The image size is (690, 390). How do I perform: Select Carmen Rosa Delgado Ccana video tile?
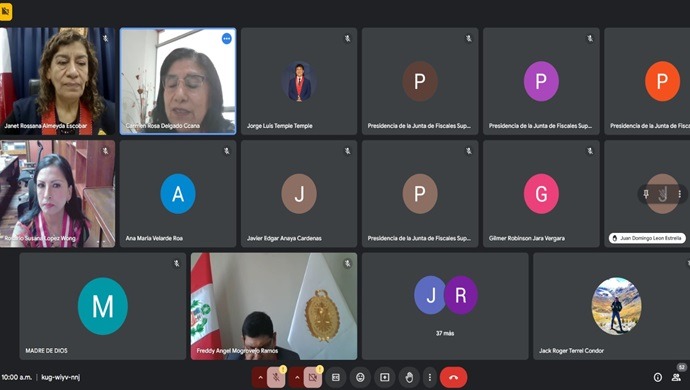point(178,81)
